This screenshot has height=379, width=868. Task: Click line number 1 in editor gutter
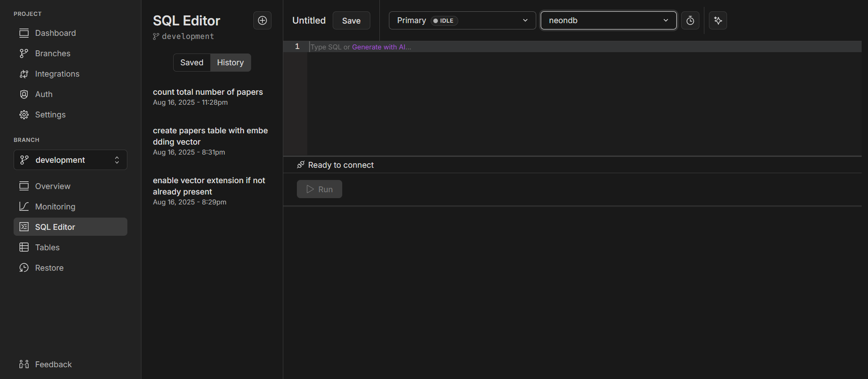[x=297, y=46]
